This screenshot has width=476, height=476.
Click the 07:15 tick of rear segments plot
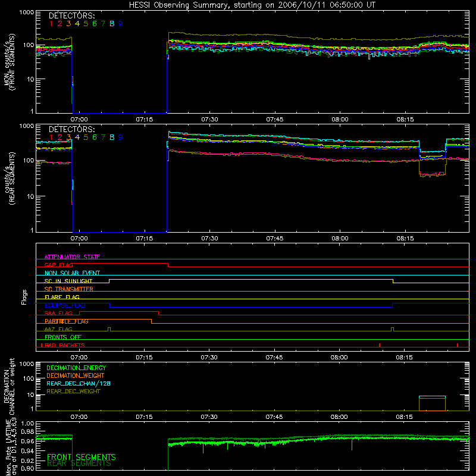pyautogui.click(x=144, y=239)
